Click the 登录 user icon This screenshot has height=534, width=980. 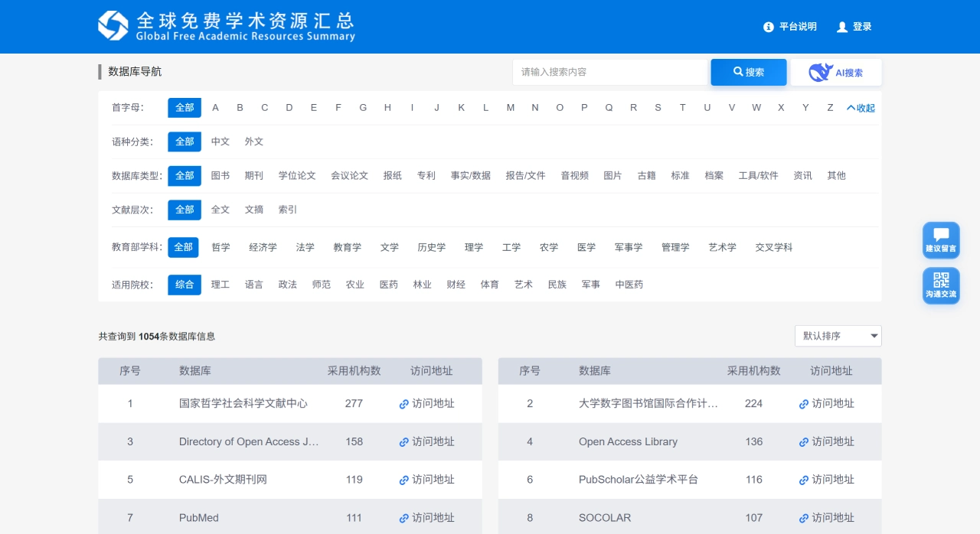(842, 27)
